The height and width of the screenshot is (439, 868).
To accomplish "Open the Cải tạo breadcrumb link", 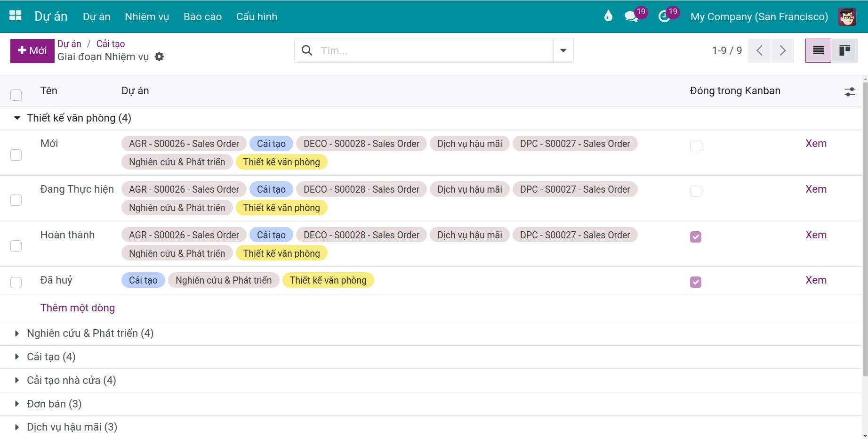I will pyautogui.click(x=111, y=44).
